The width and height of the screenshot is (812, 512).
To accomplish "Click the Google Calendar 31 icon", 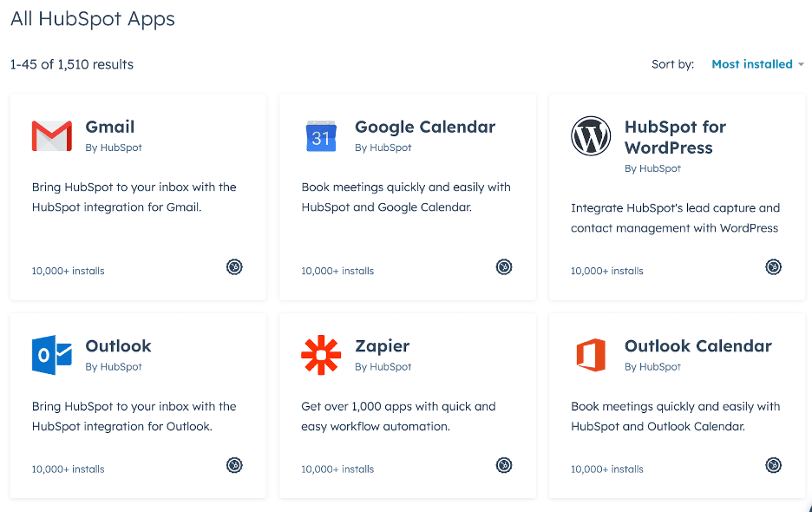I will 321,136.
